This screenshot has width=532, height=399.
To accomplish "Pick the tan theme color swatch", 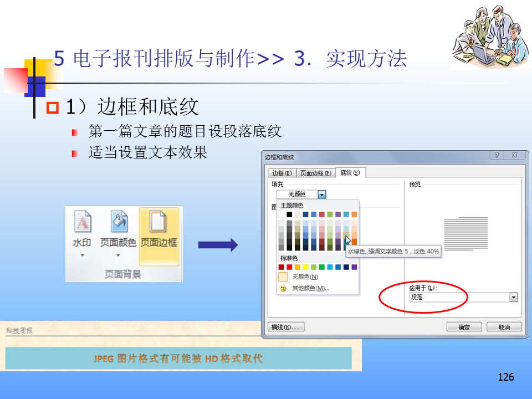I will pyautogui.click(x=298, y=214).
